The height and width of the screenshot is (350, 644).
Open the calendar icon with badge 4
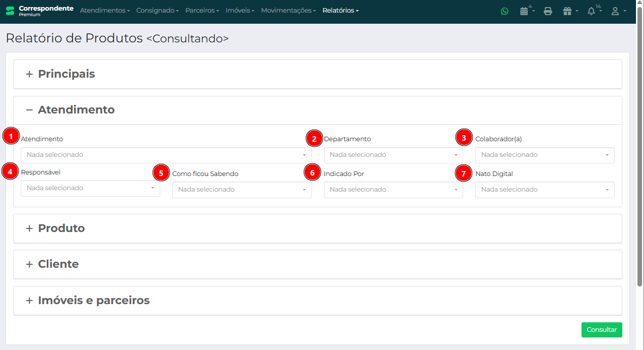[525, 11]
